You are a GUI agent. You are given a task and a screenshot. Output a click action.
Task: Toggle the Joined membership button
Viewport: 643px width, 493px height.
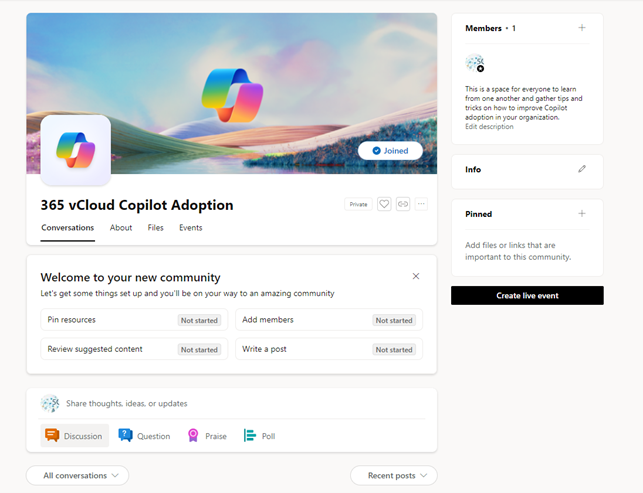(390, 151)
